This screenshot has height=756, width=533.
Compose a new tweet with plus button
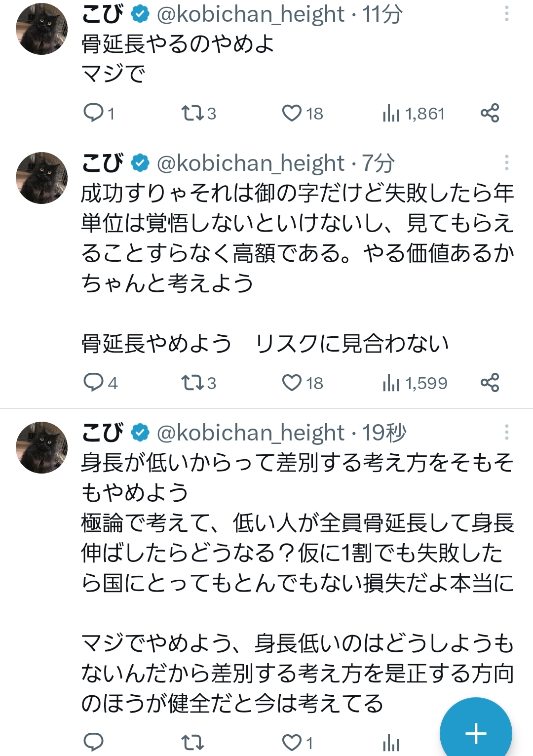tap(476, 733)
